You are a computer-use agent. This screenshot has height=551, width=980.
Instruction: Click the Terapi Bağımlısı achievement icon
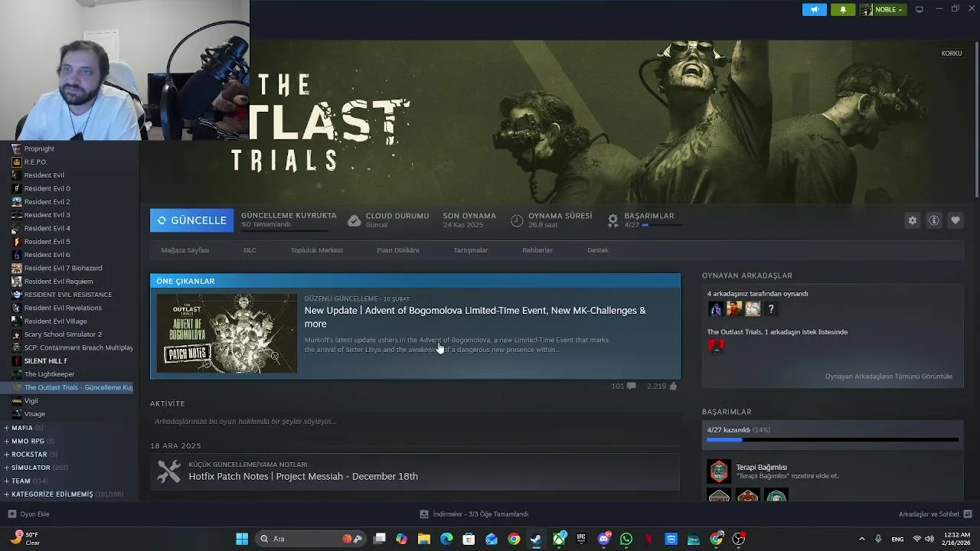click(719, 471)
